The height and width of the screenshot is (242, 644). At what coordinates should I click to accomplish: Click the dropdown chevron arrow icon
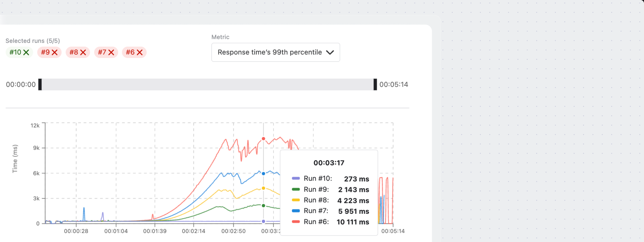pyautogui.click(x=330, y=52)
